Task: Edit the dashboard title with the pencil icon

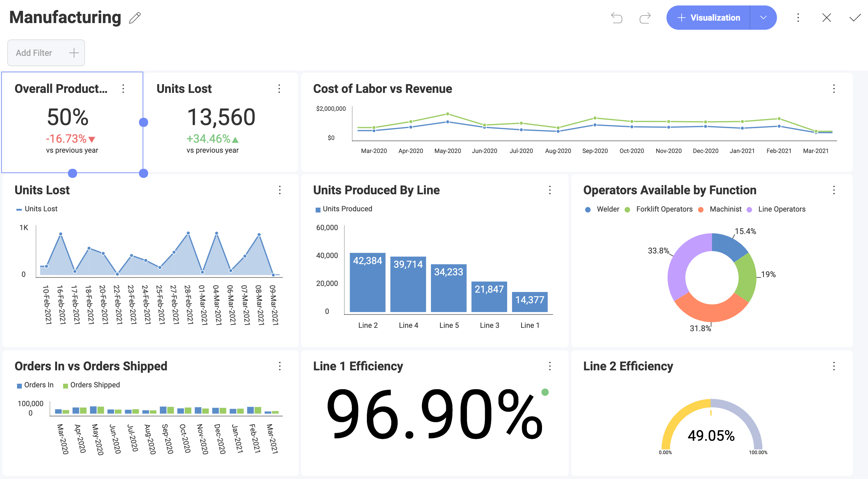Action: click(x=134, y=17)
